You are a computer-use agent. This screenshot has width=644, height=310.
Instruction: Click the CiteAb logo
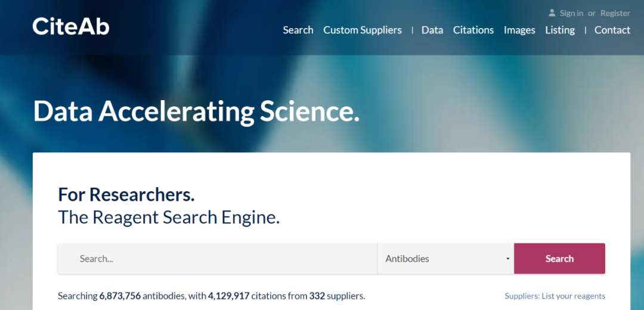tap(71, 26)
